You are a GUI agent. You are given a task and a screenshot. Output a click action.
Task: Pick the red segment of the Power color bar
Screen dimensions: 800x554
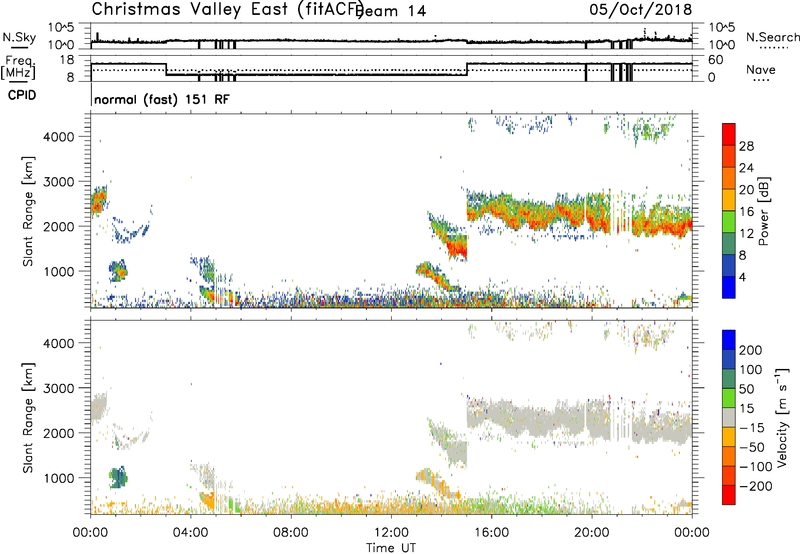click(729, 134)
